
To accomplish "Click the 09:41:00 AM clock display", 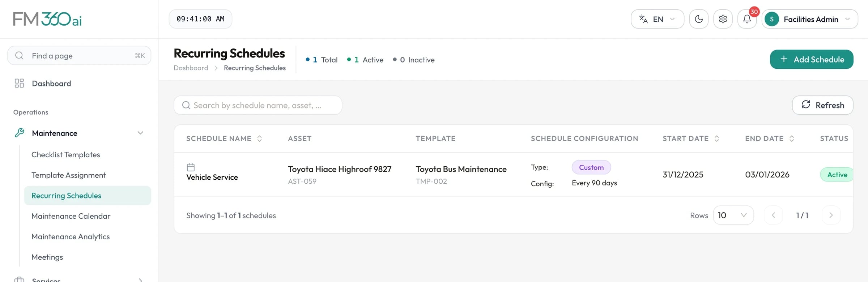I will pos(200,19).
